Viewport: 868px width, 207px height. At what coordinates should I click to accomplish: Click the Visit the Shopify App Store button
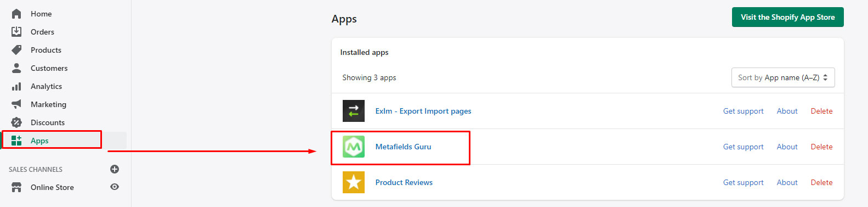click(788, 17)
